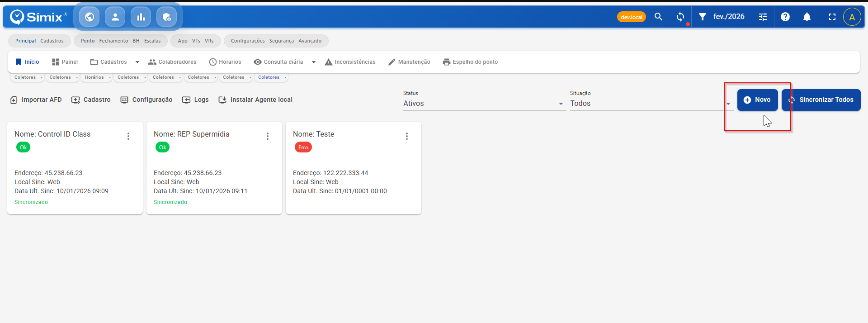The image size is (868, 323).
Task: Click the filter funnel icon
Action: pos(703,17)
